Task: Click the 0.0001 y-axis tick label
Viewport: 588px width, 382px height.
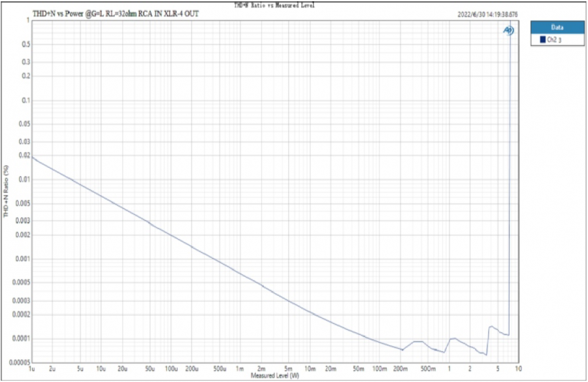Action: coord(22,339)
